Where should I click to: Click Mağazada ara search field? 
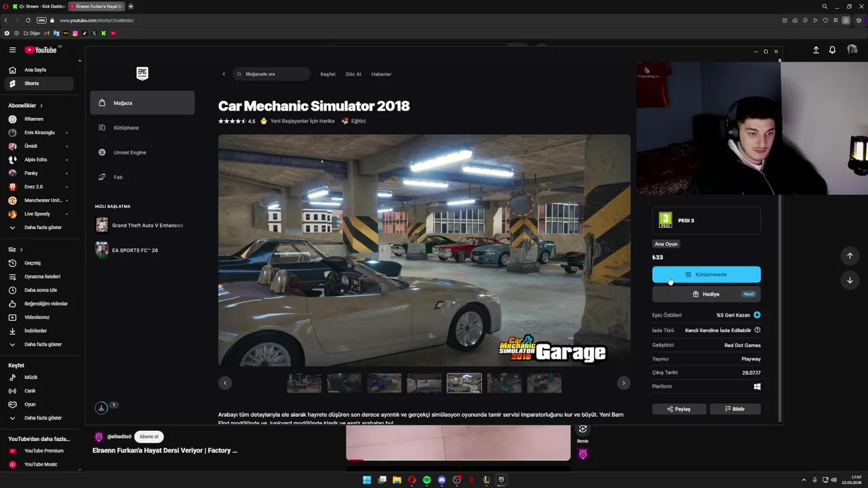point(271,74)
